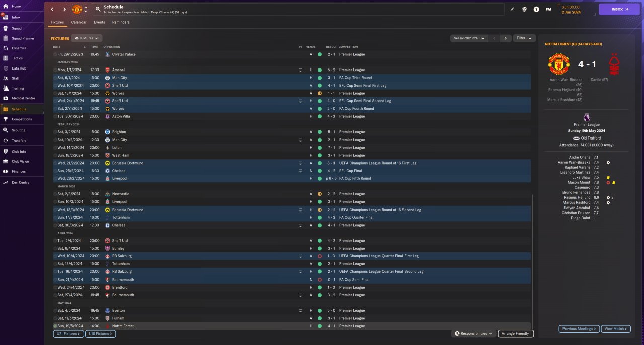Toggle selection circle for Sat, 2/3/2024 fixture
Viewport: 644px width, 345px height.
[x=55, y=194]
